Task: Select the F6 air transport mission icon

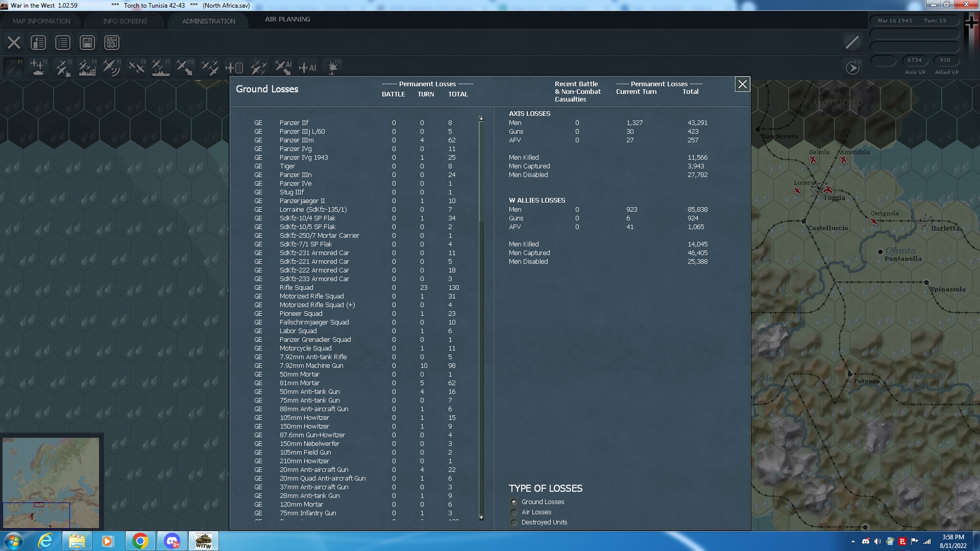Action: (x=136, y=67)
